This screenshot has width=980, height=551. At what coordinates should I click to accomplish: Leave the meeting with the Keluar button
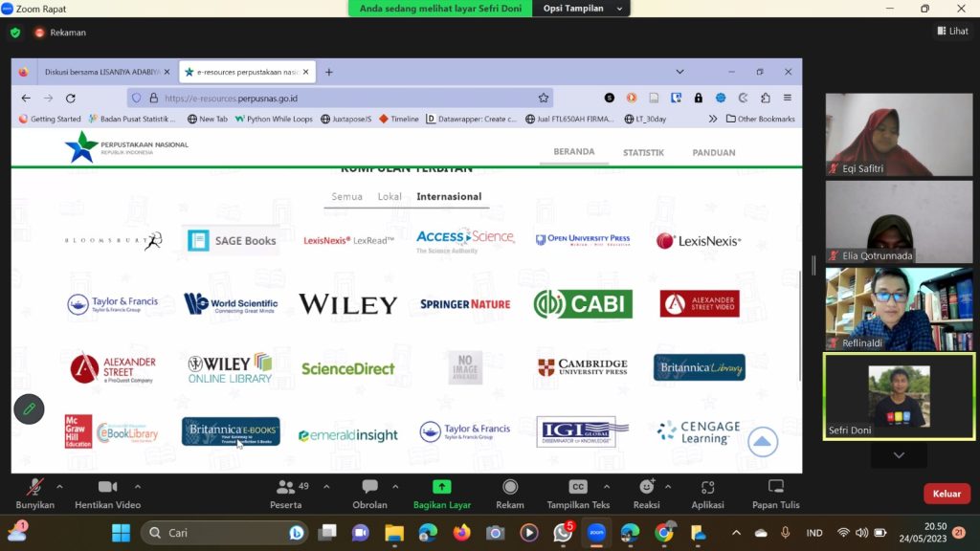pos(947,494)
